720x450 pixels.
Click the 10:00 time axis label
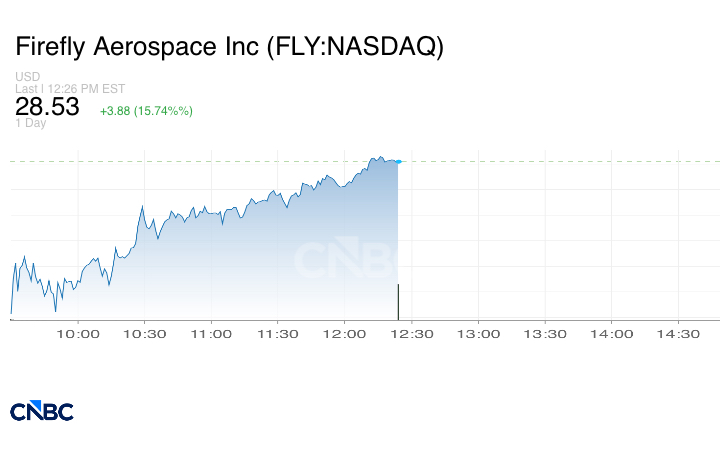pos(79,334)
